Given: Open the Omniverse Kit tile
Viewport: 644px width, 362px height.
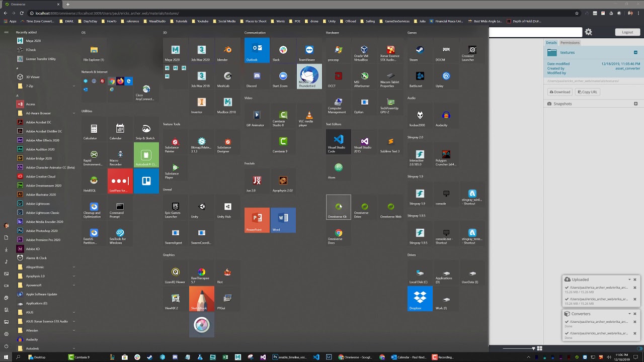Looking at the screenshot, I should 339,207.
